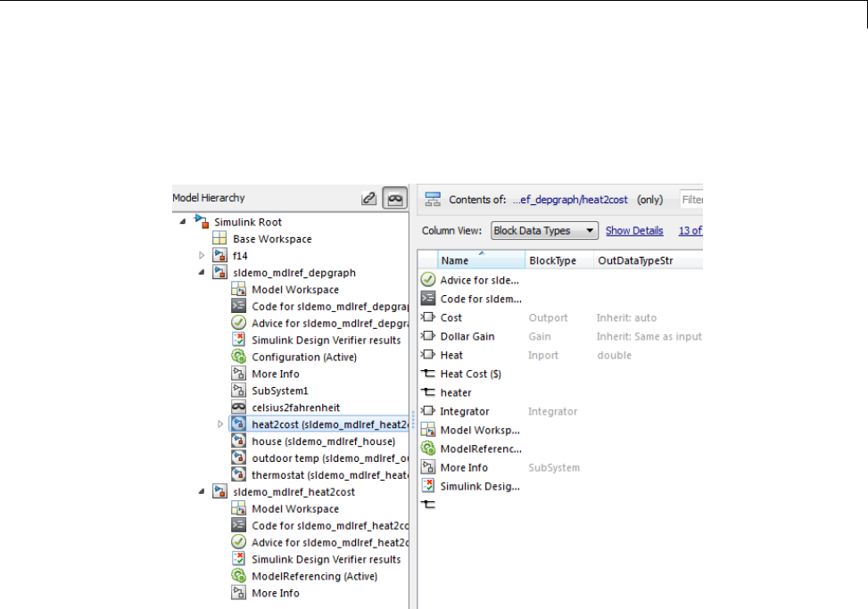The image size is (868, 609).
Task: Select Code for sldemo_mdlref_heat2cost tree item
Action: (x=330, y=525)
